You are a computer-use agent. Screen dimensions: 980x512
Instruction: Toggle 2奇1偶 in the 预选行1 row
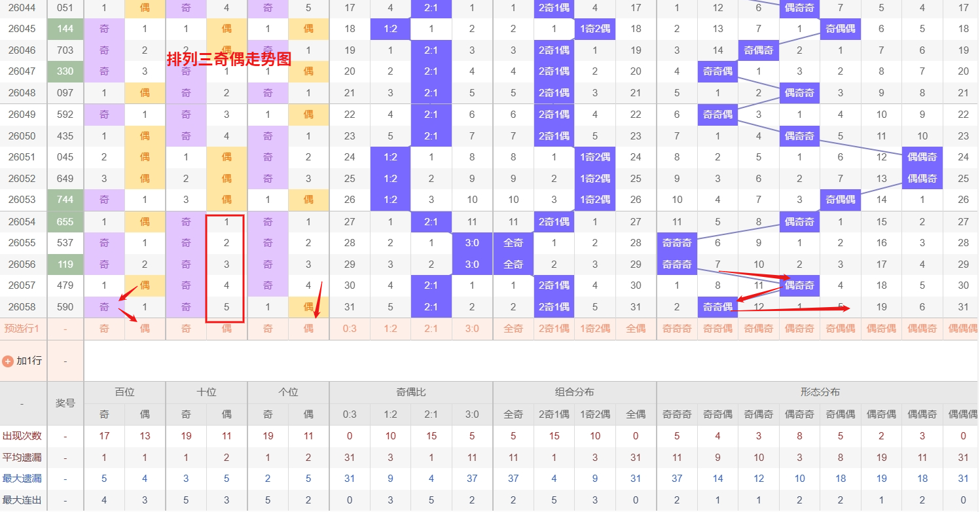point(554,329)
